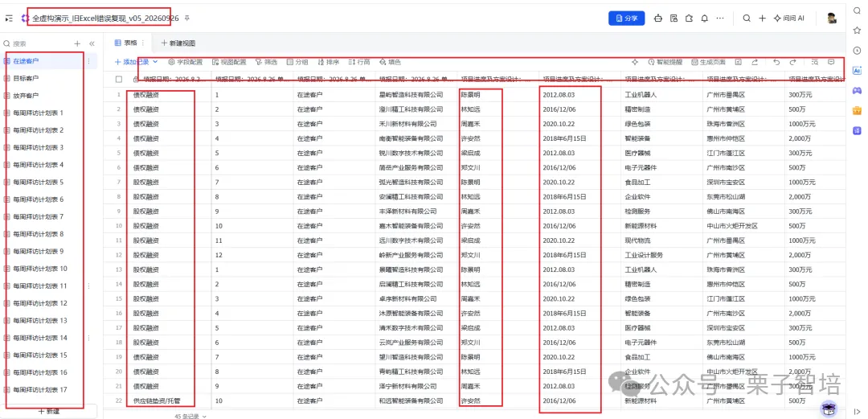Open 每周拜访计划表 17
868x419 pixels.
40,389
